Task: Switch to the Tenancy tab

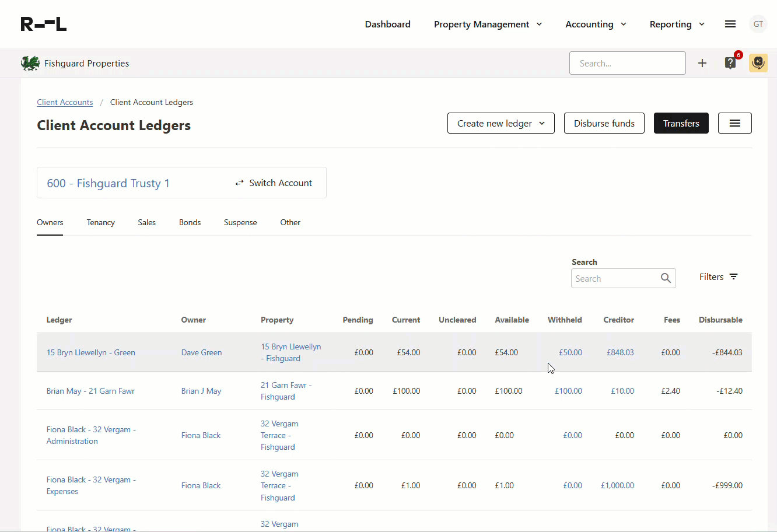Action: click(100, 222)
